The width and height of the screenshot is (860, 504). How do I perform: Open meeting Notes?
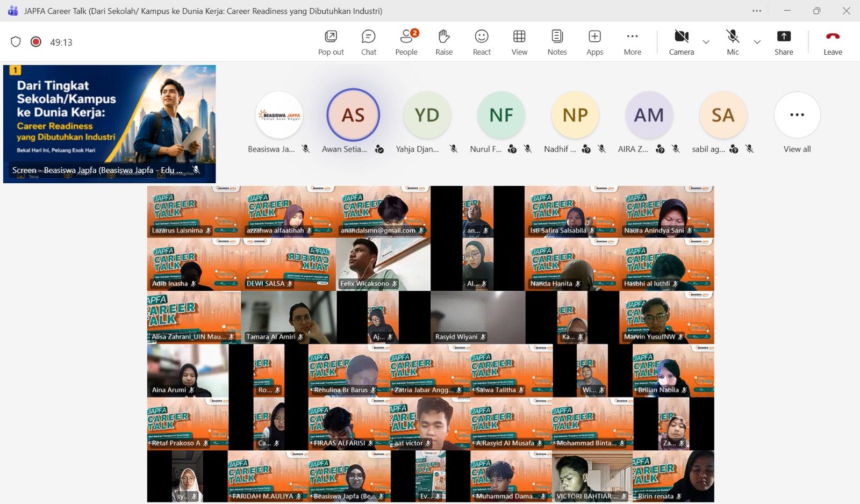(557, 42)
